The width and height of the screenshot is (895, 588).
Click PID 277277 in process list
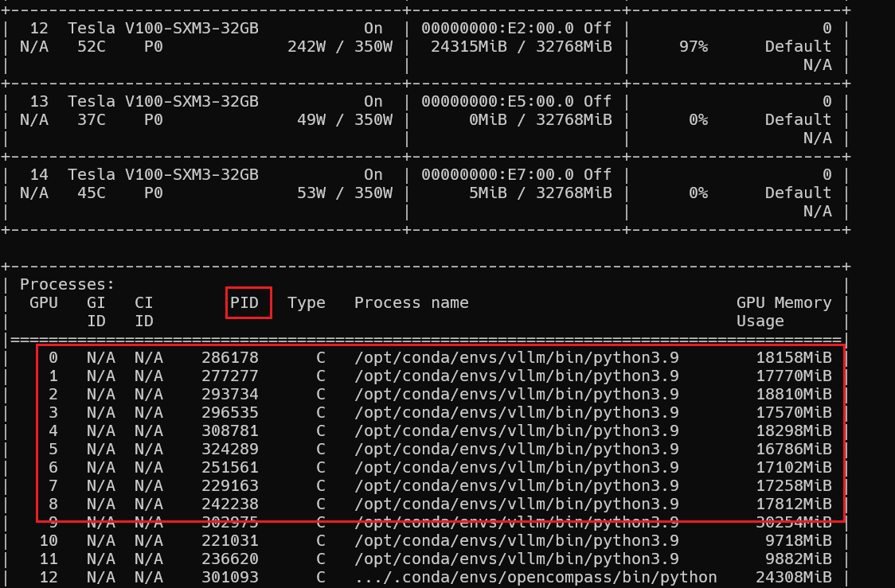click(231, 376)
